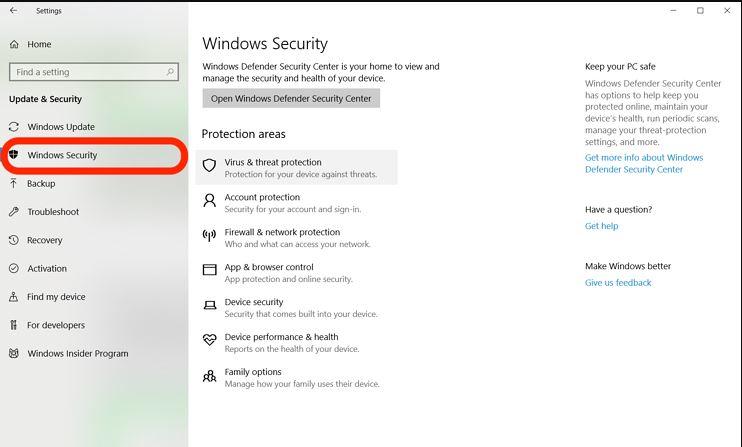This screenshot has width=742, height=447.
Task: Click the Have a question? heading
Action: pyautogui.click(x=618, y=210)
